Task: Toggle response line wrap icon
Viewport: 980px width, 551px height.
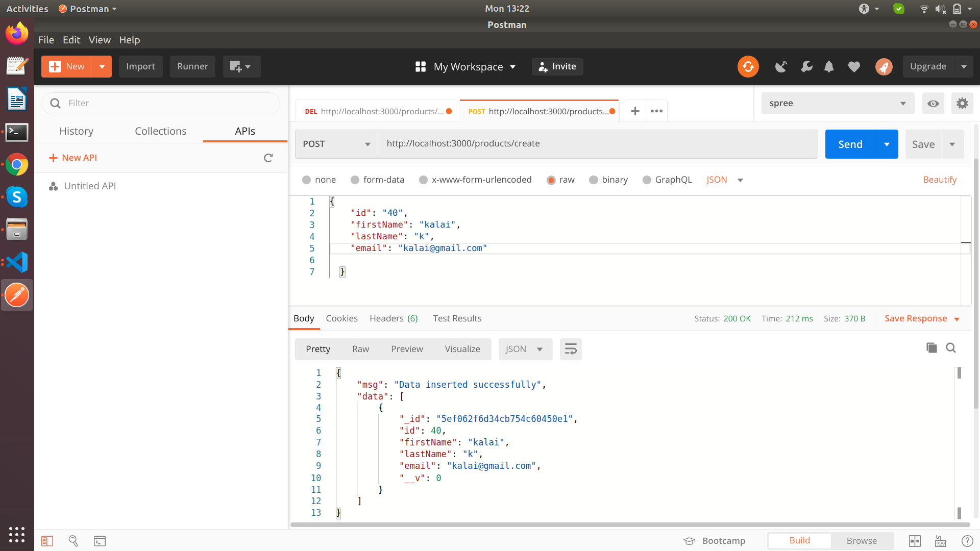Action: coord(571,349)
